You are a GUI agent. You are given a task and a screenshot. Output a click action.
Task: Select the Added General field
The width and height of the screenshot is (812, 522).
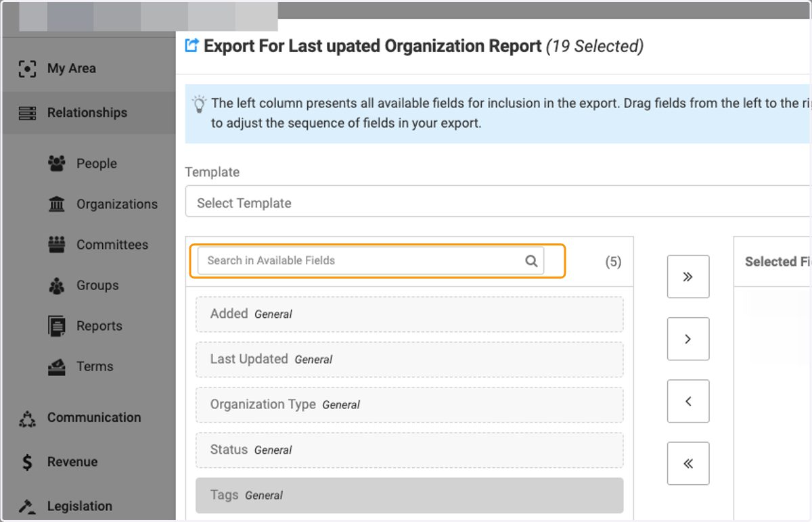pos(409,314)
